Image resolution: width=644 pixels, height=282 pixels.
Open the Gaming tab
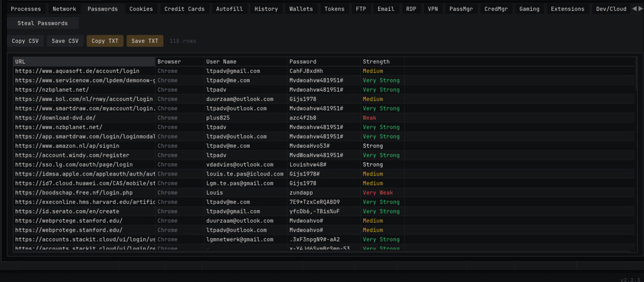point(529,9)
